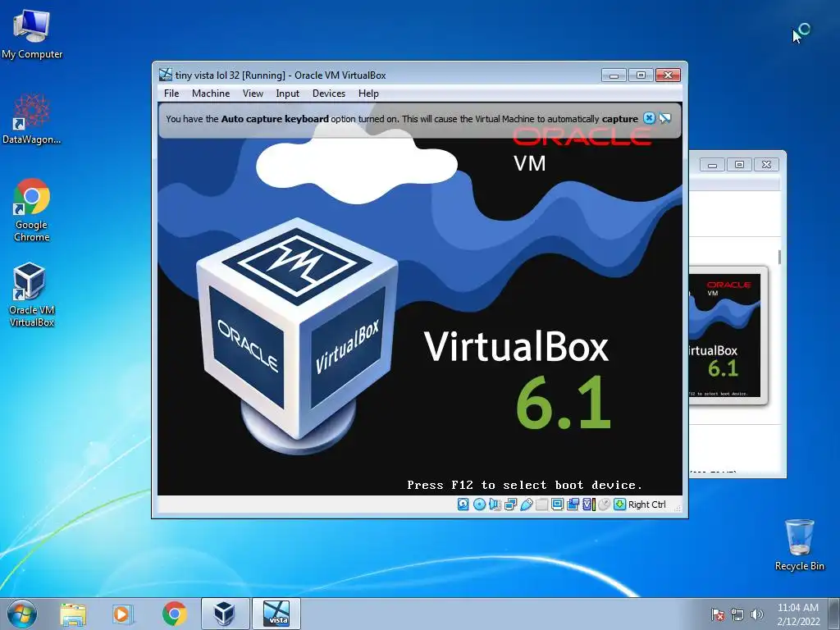Select the Recycle Bin desktop icon
840x630 pixels.
coord(799,545)
